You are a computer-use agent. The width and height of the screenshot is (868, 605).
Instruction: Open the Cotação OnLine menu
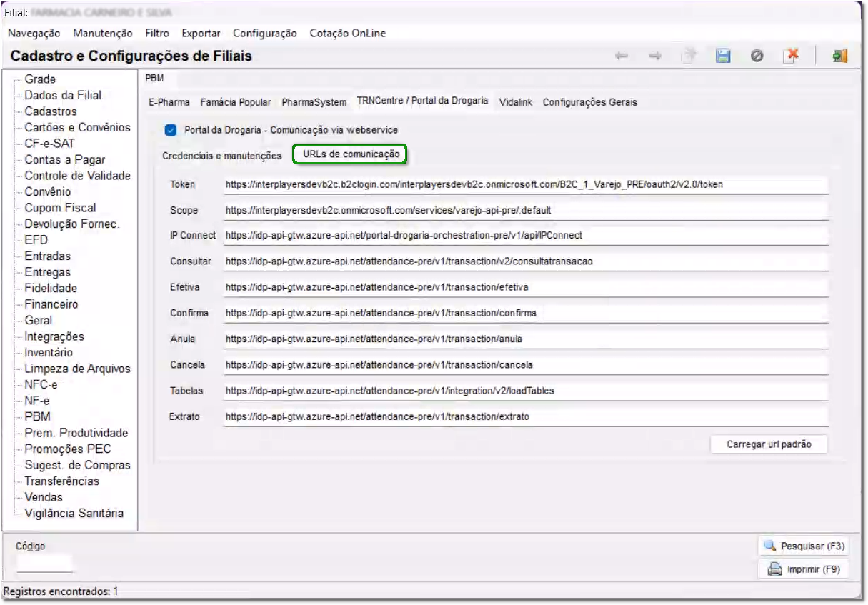click(348, 33)
